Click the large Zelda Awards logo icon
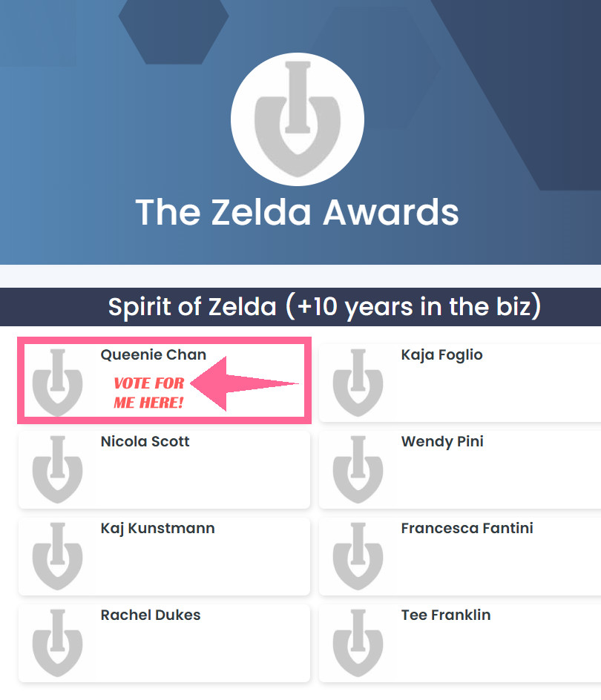601x700 pixels. point(297,119)
